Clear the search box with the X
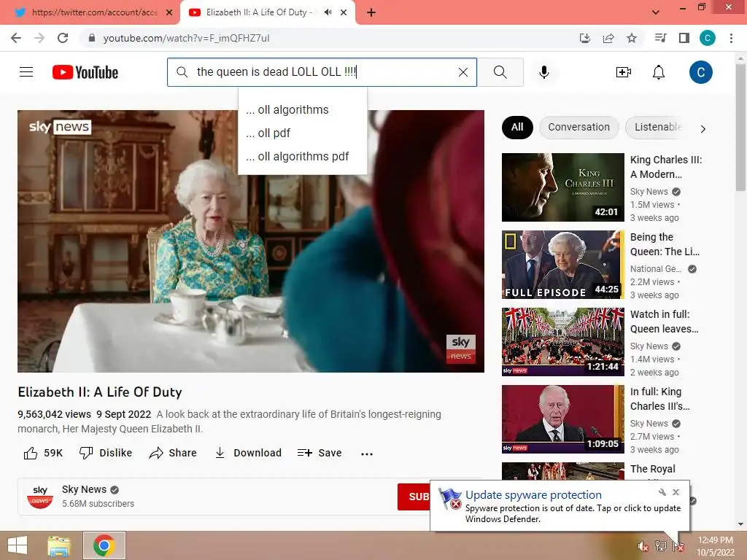This screenshot has width=747, height=560. (462, 72)
